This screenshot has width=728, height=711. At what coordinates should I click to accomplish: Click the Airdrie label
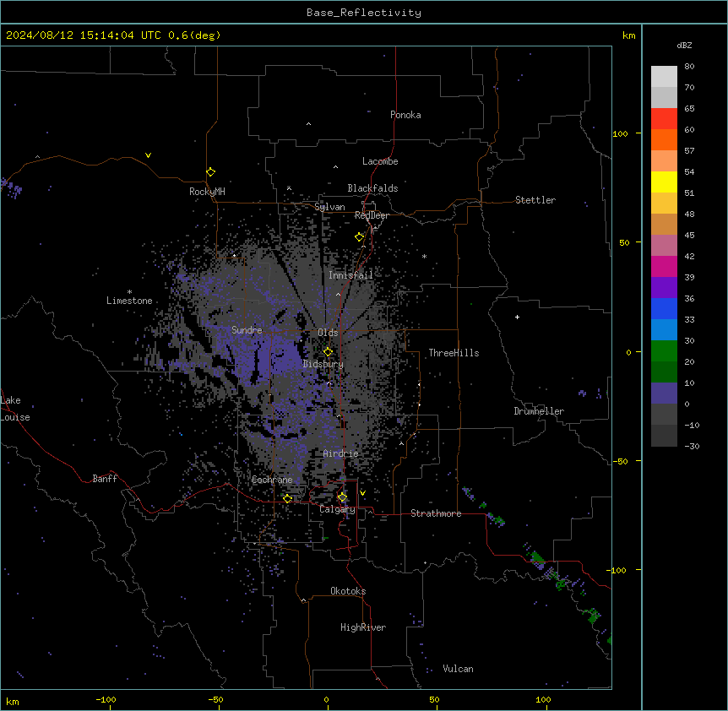click(341, 453)
